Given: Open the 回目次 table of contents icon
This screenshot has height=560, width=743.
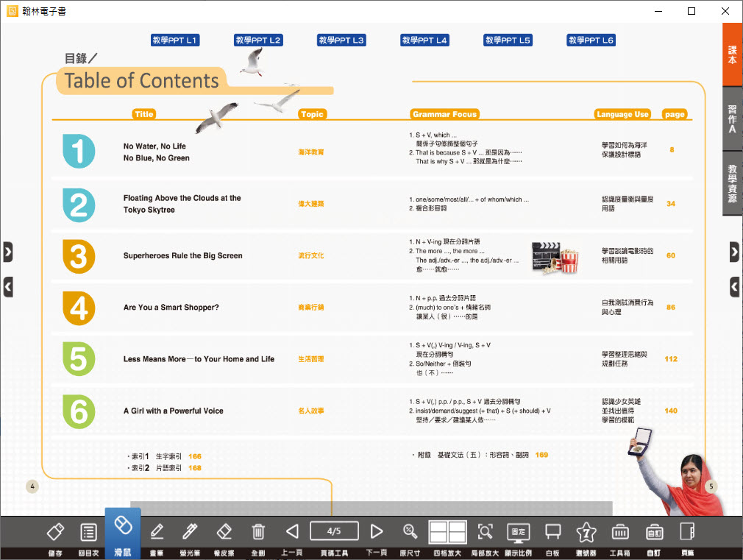Looking at the screenshot, I should (x=89, y=532).
